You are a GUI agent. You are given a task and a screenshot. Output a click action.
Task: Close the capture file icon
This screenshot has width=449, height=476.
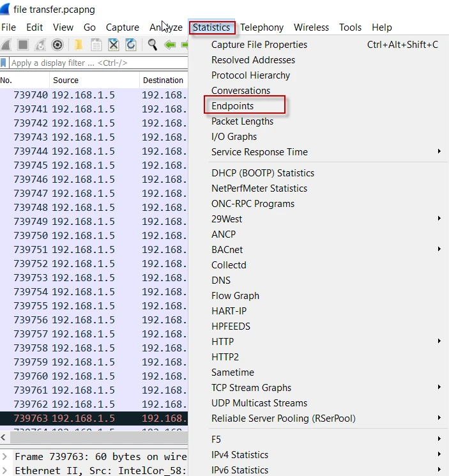pyautogui.click(x=113, y=45)
